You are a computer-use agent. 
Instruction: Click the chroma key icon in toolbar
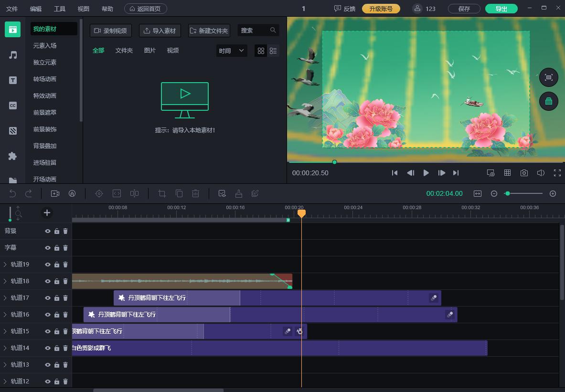(222, 193)
